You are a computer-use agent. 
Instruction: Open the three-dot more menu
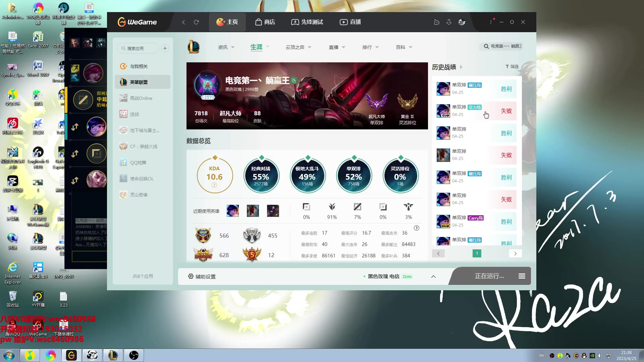tap(491, 22)
